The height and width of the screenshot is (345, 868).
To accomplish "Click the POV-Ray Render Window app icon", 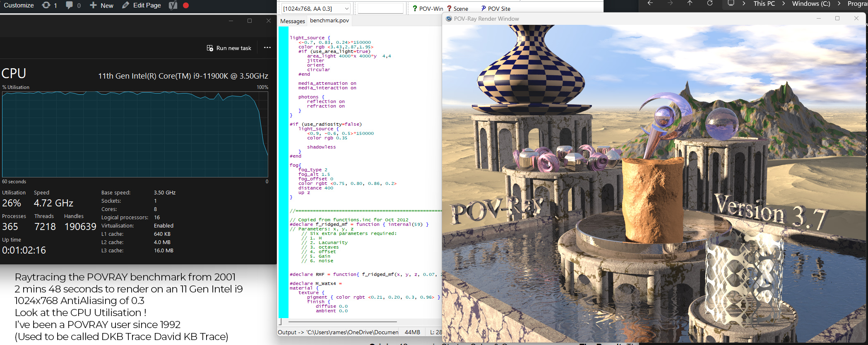I will point(449,19).
